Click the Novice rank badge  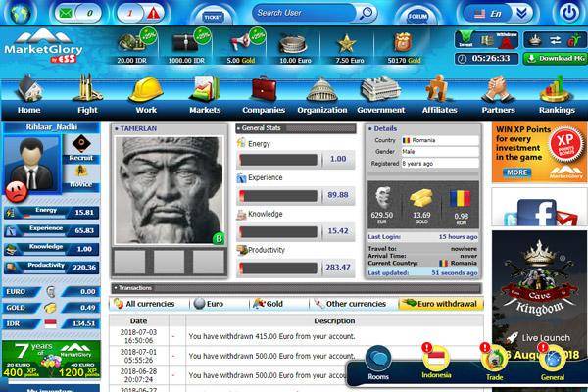[81, 176]
